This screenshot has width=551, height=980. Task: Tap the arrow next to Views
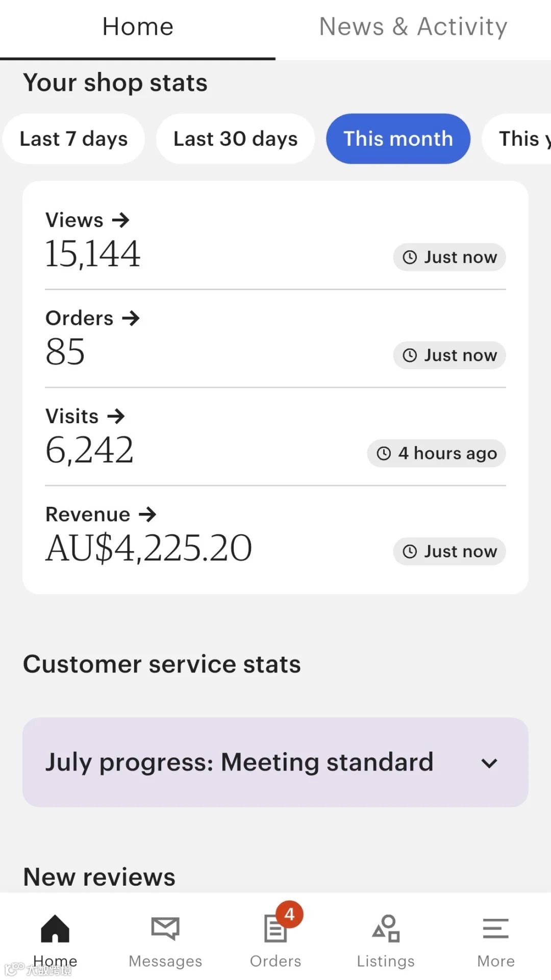point(121,220)
